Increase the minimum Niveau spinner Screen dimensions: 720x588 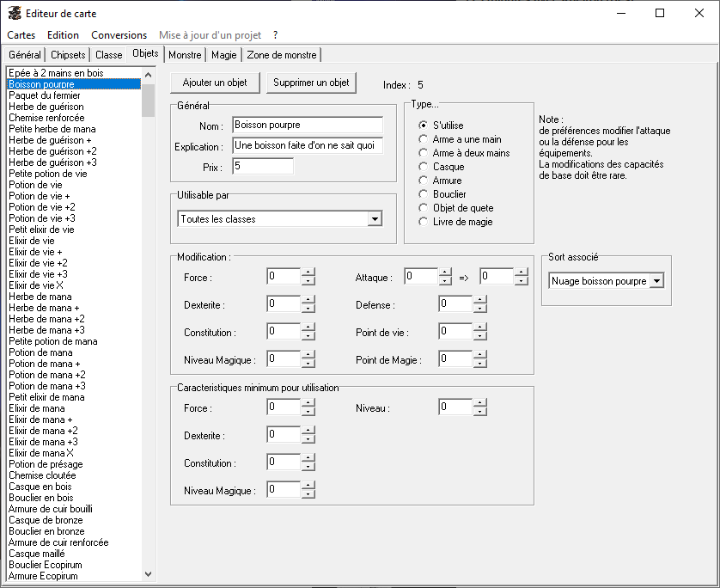[x=479, y=403]
